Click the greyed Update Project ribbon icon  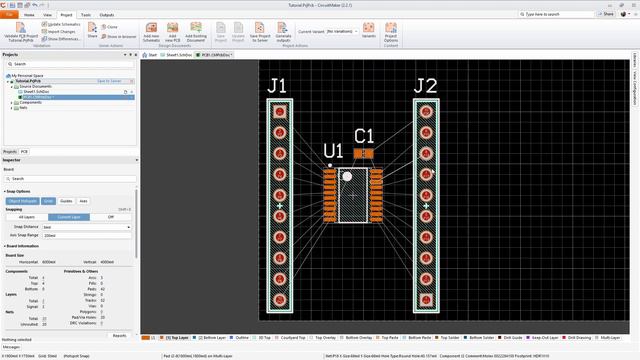coord(238,28)
